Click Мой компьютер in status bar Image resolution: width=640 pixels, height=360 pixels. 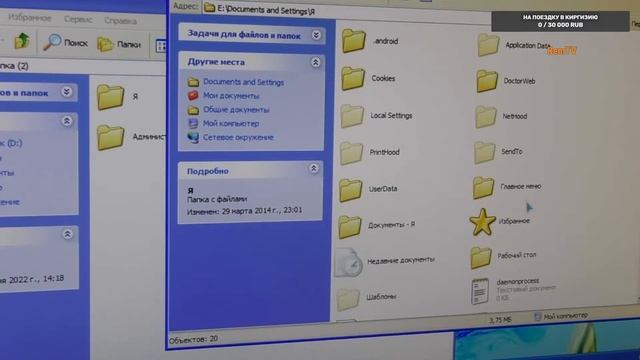click(x=562, y=316)
